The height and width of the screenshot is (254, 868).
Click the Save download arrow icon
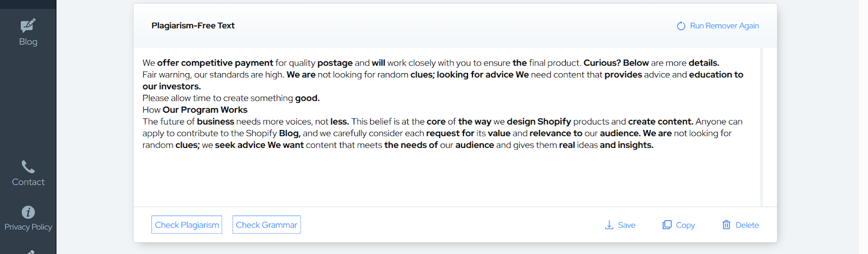pyautogui.click(x=609, y=225)
